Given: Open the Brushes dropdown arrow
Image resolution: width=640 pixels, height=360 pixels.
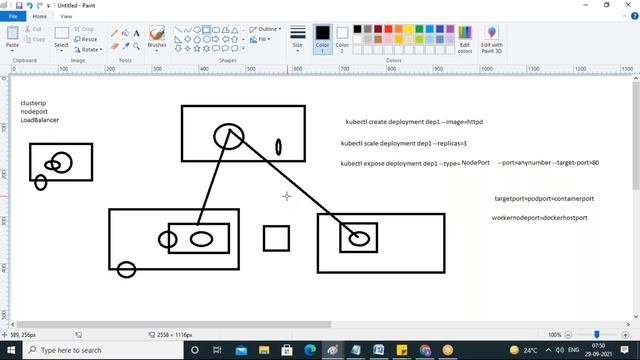Looking at the screenshot, I should pos(157,51).
